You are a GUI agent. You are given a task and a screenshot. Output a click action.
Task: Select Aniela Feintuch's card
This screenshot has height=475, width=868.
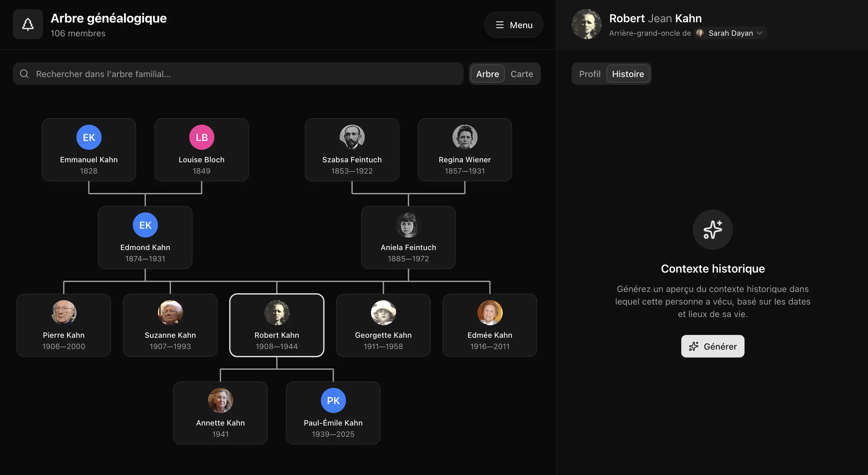click(408, 237)
